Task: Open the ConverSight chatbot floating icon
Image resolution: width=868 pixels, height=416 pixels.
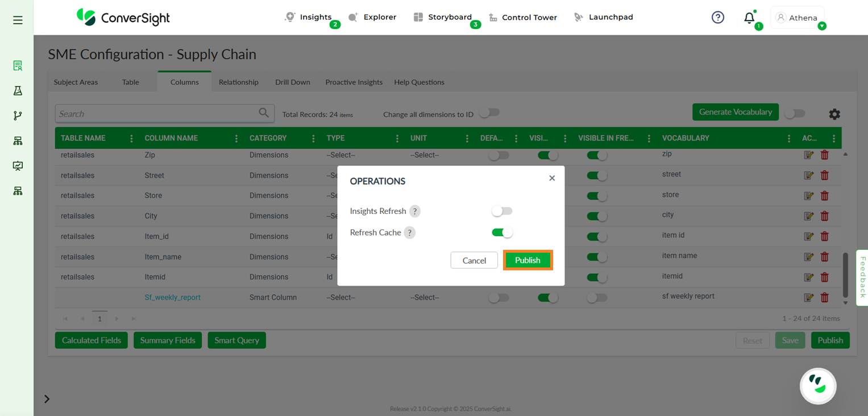Action: click(x=818, y=386)
